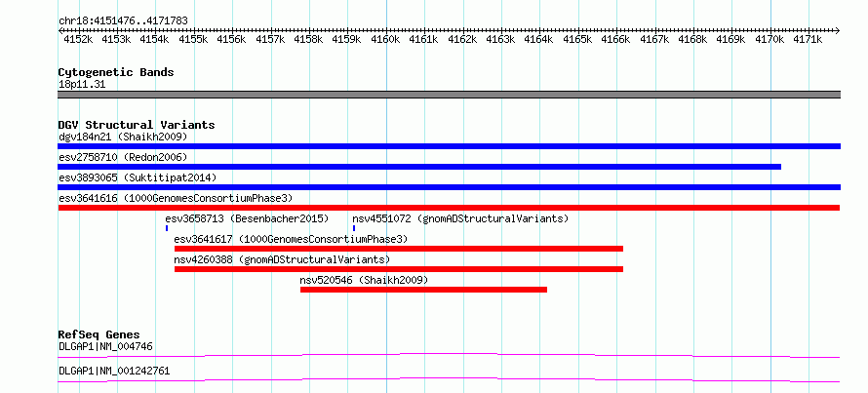Click the 'chr18:4151476..4171783' coordinate label
The width and height of the screenshot is (868, 393).
click(x=123, y=21)
